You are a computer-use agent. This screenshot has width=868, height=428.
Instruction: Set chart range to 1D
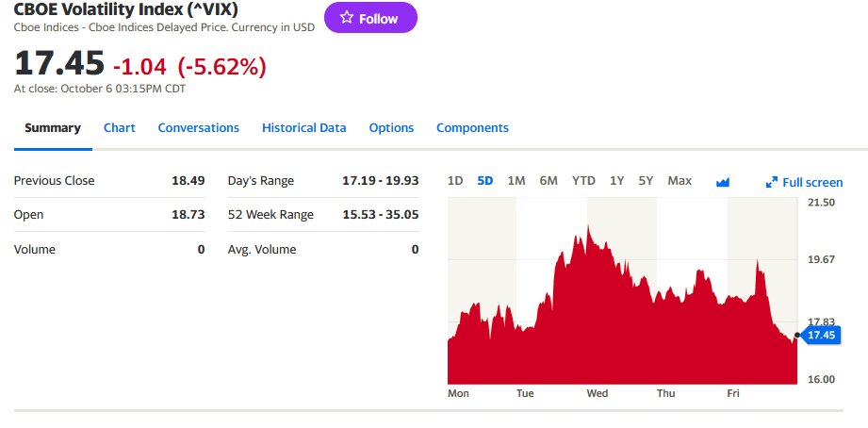coord(455,180)
